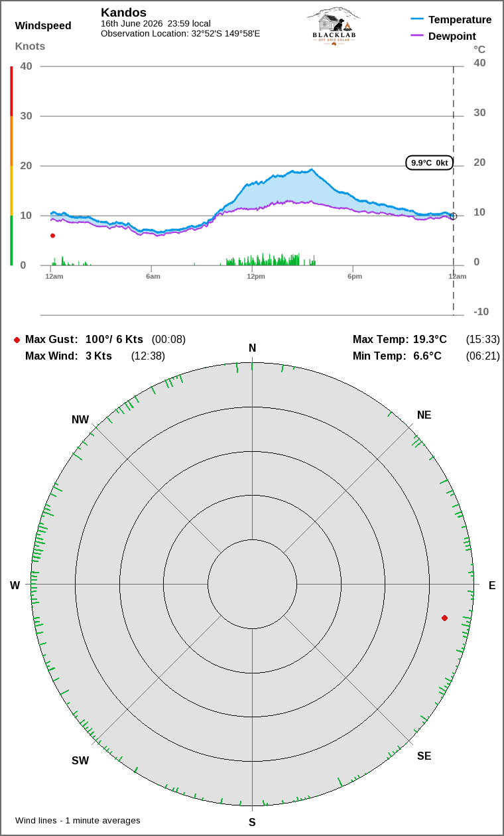Click the SE compass label

coord(424,756)
